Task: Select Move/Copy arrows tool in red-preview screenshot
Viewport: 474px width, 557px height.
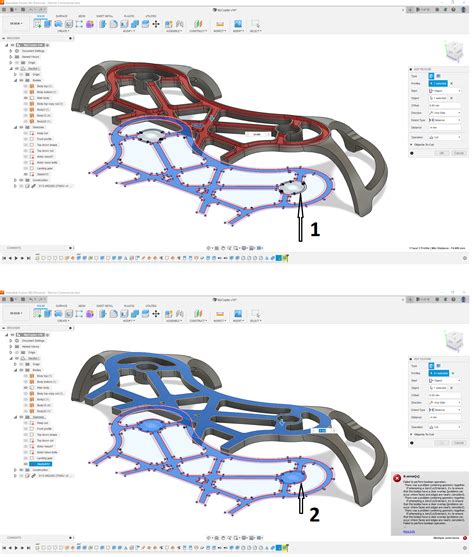Action: 156,24
